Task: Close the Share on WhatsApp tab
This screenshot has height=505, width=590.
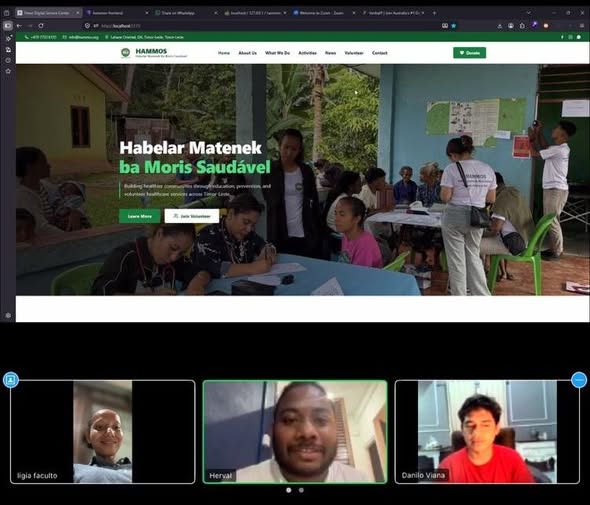Action: tap(216, 13)
